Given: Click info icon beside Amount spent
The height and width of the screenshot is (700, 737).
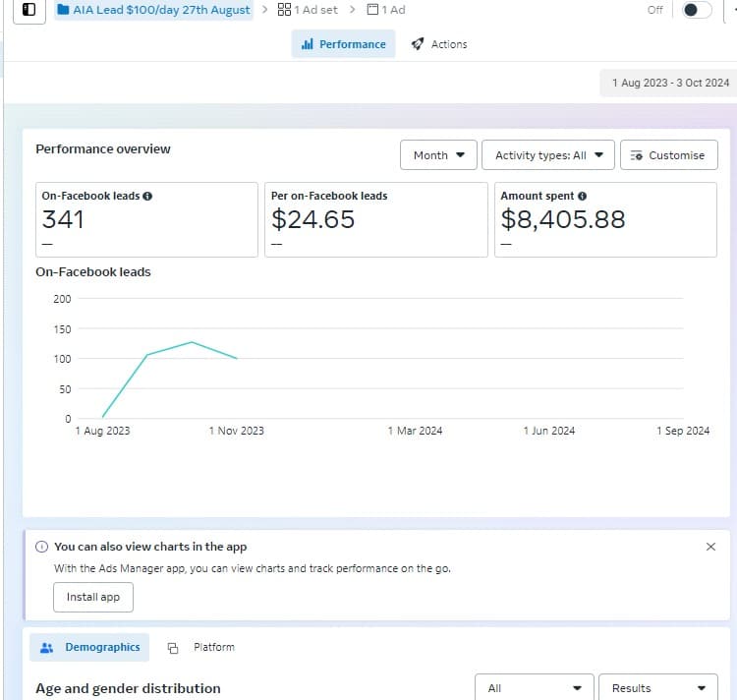Looking at the screenshot, I should (x=583, y=196).
